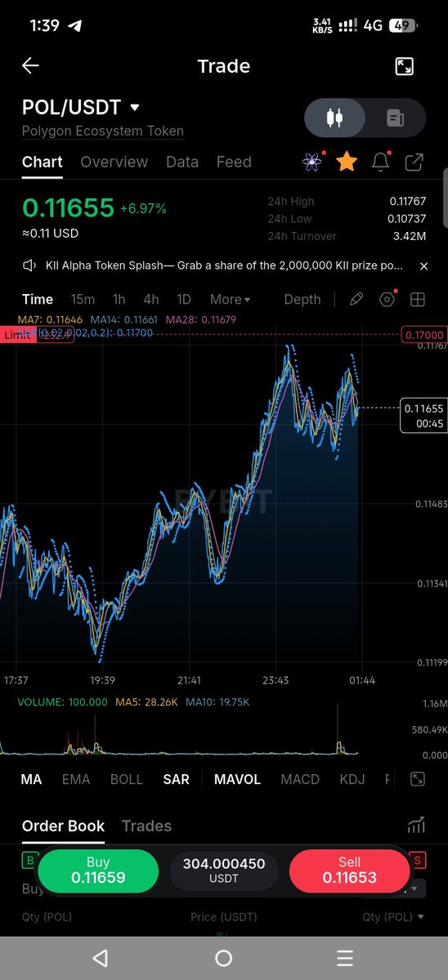This screenshot has height=980, width=448.
Task: Open Polygon Ecosystem Token info link
Action: [x=103, y=131]
